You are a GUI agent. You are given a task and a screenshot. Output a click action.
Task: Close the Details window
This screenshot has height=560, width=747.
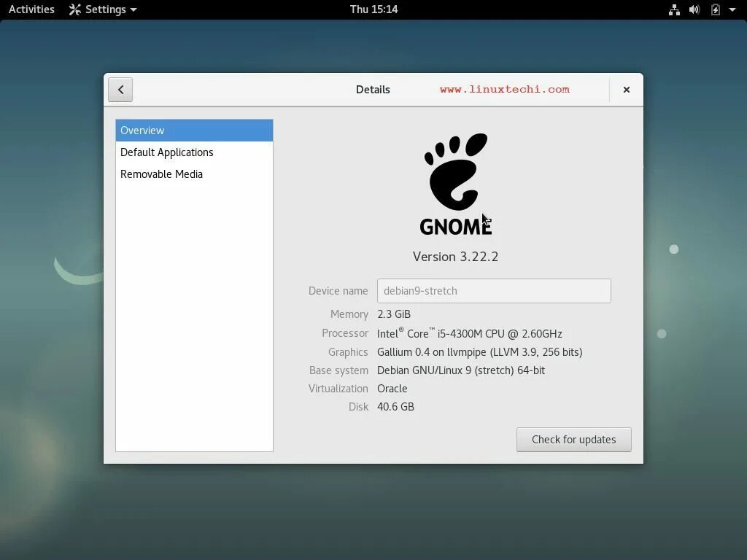click(x=626, y=90)
